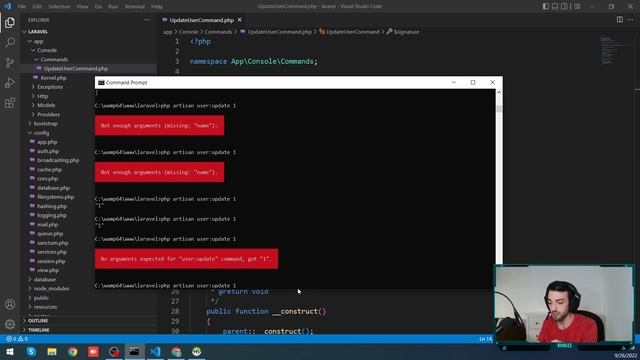The height and width of the screenshot is (360, 640).
Task: Open the Manage gear icon
Action: pyautogui.click(x=10, y=324)
